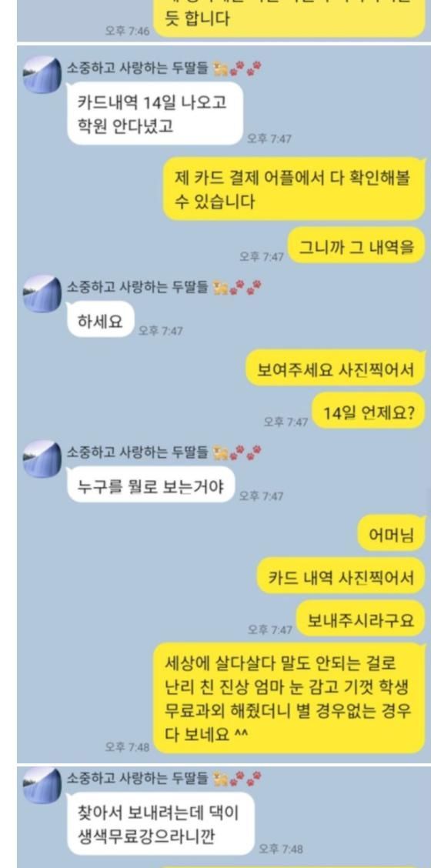Tap the sender name above '카드내역 14일 나오고'
The width and height of the screenshot is (434, 868).
point(138,68)
